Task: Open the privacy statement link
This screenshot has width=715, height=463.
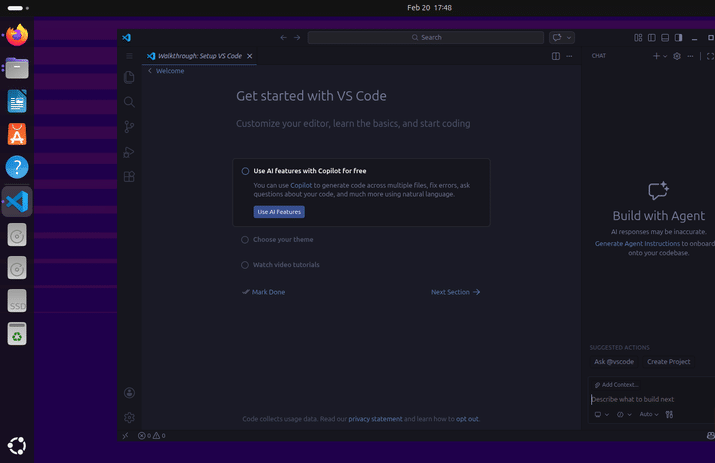Action: tap(375, 419)
